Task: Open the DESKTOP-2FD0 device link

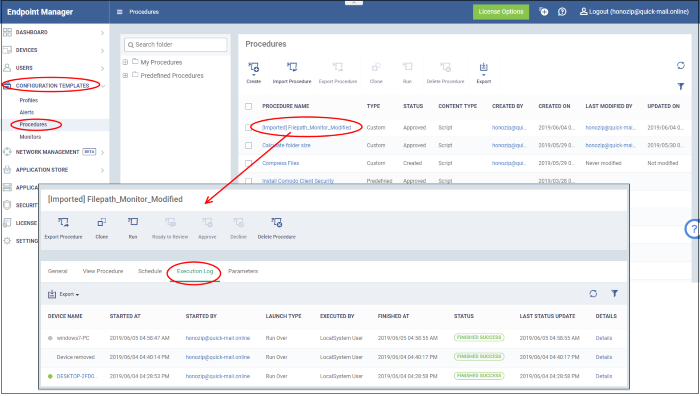Action: coord(76,376)
